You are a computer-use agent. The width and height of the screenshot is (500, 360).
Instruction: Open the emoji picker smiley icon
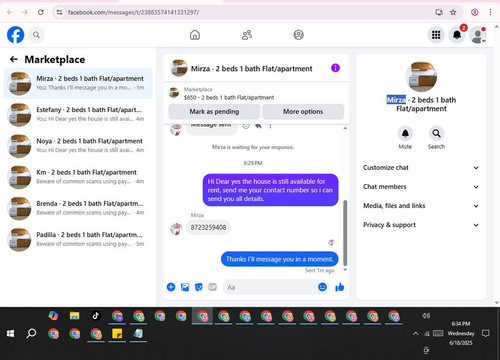click(322, 287)
